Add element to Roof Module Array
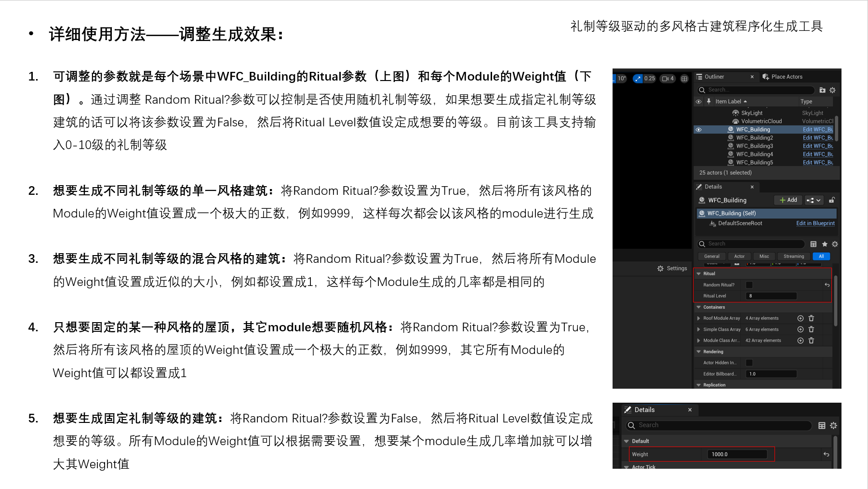Screen dimensions: 868x489 [x=801, y=318]
